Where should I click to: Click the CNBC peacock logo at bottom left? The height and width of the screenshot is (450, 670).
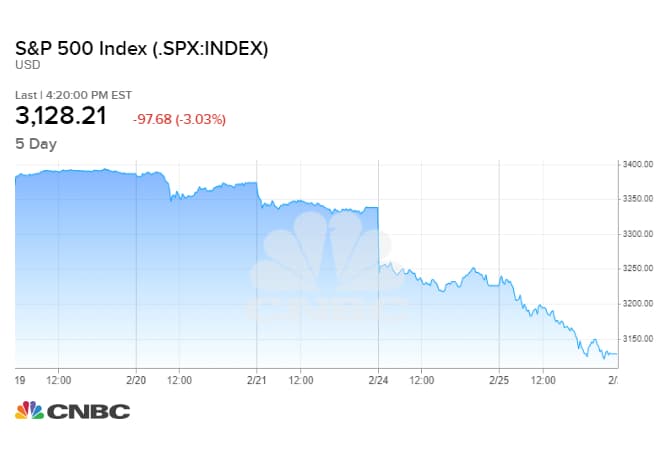click(x=72, y=411)
